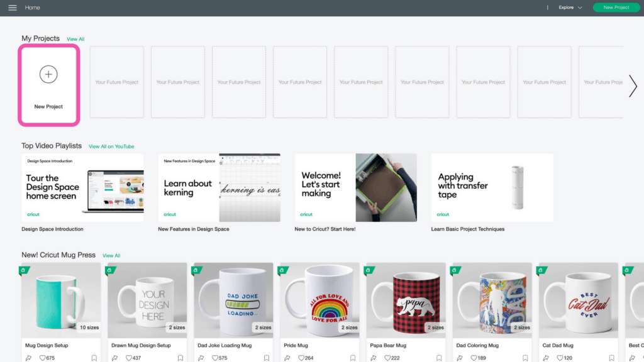This screenshot has width=644, height=362.
Task: Like the Drawn Mug Design Setup project
Action: [x=128, y=358]
